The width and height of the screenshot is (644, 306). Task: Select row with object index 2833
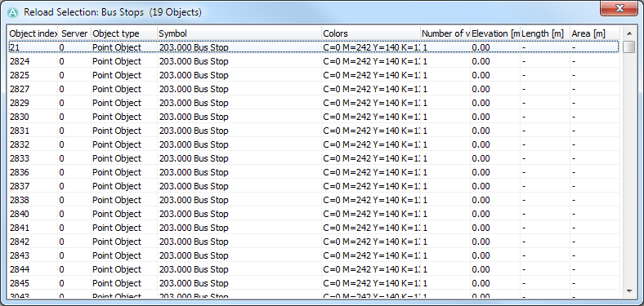pyautogui.click(x=313, y=158)
